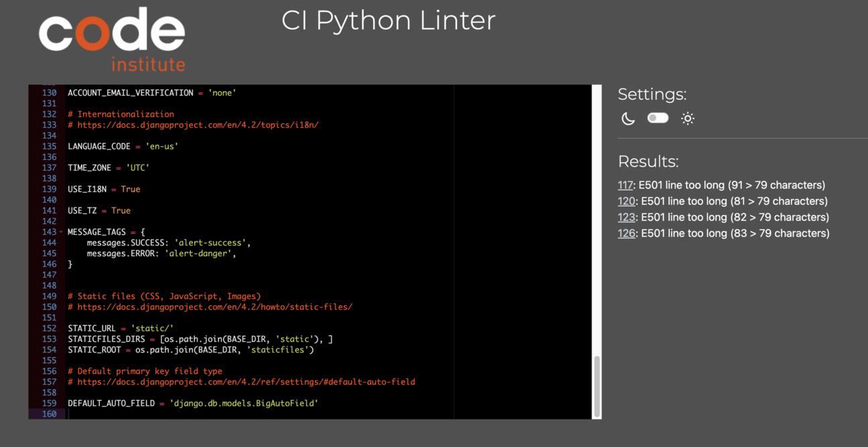Click line number 130 in gutter
Viewport: 868px width, 447px height.
[49, 93]
